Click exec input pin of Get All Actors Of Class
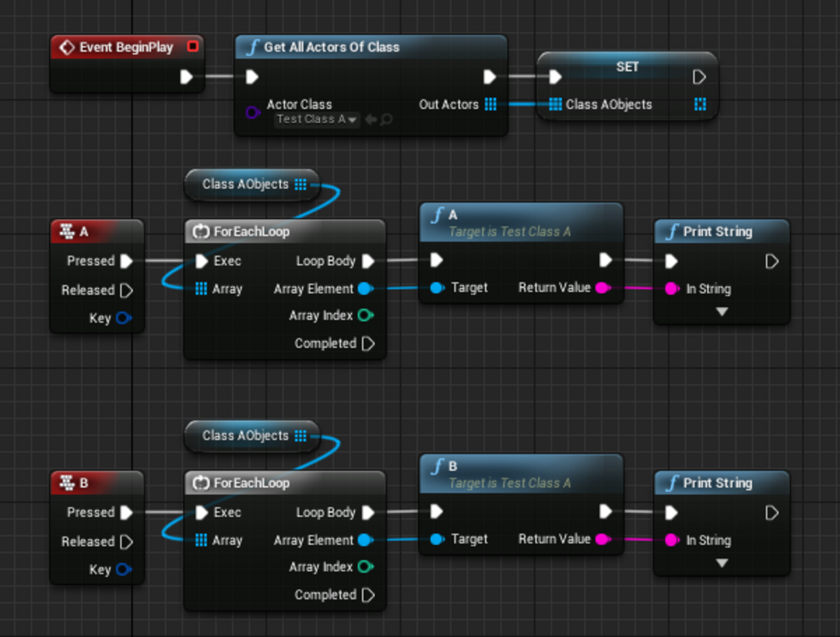The width and height of the screenshot is (840, 637). [x=252, y=77]
